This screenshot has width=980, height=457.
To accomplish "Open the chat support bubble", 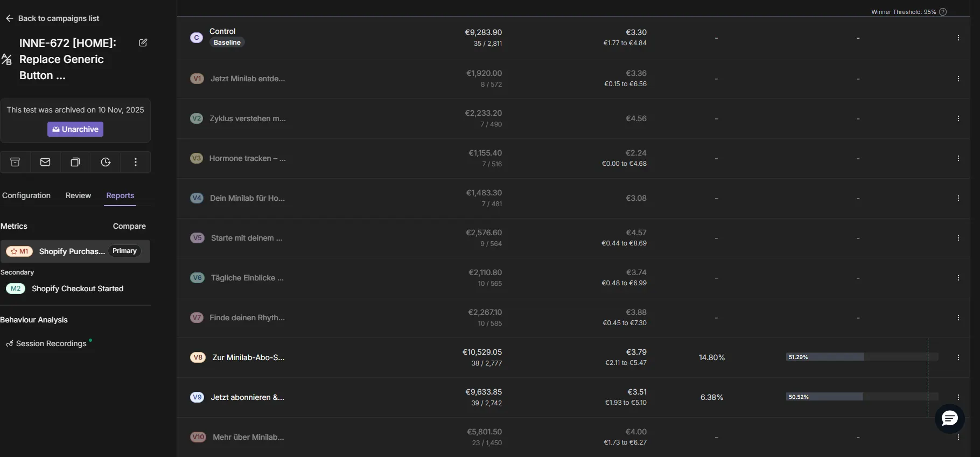I will click(949, 418).
